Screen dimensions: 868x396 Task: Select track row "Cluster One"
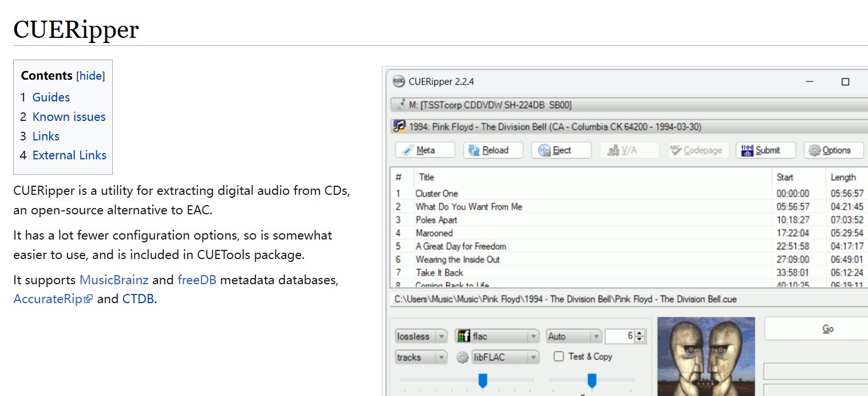[x=437, y=194]
